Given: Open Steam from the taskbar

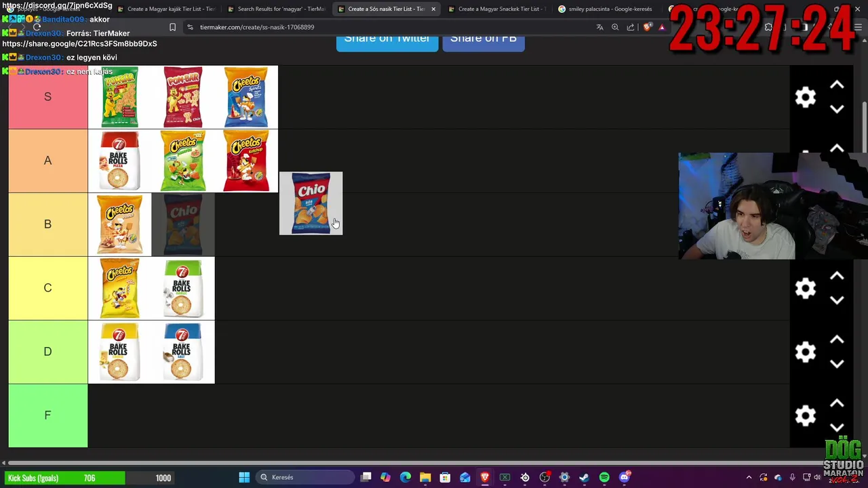Looking at the screenshot, I should point(584,477).
